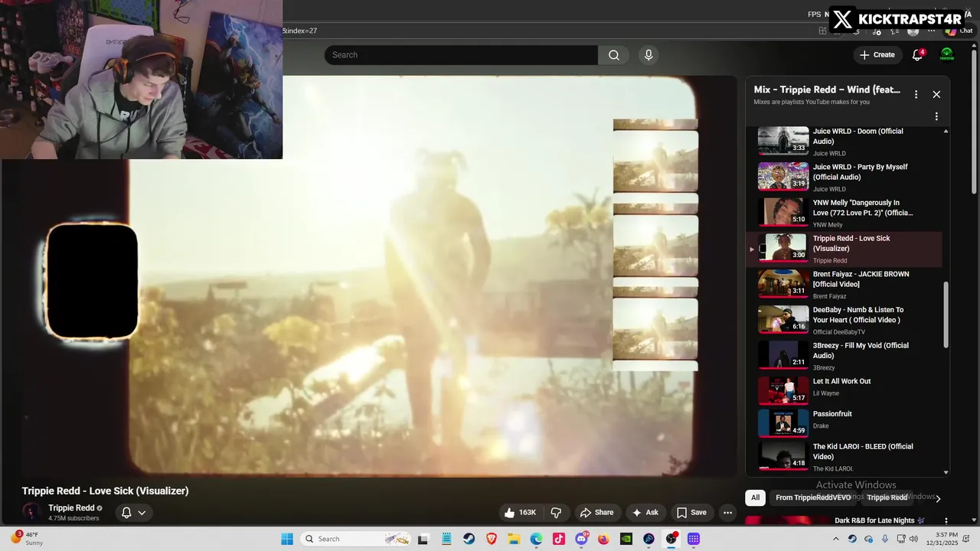The width and height of the screenshot is (980, 551).
Task: Open more actions ellipsis under video
Action: (x=728, y=513)
